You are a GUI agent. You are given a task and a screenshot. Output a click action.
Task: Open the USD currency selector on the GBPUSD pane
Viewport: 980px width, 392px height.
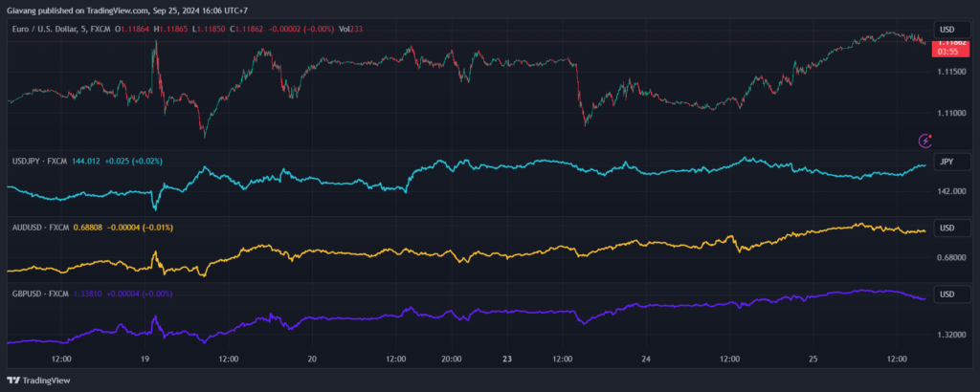click(x=947, y=294)
